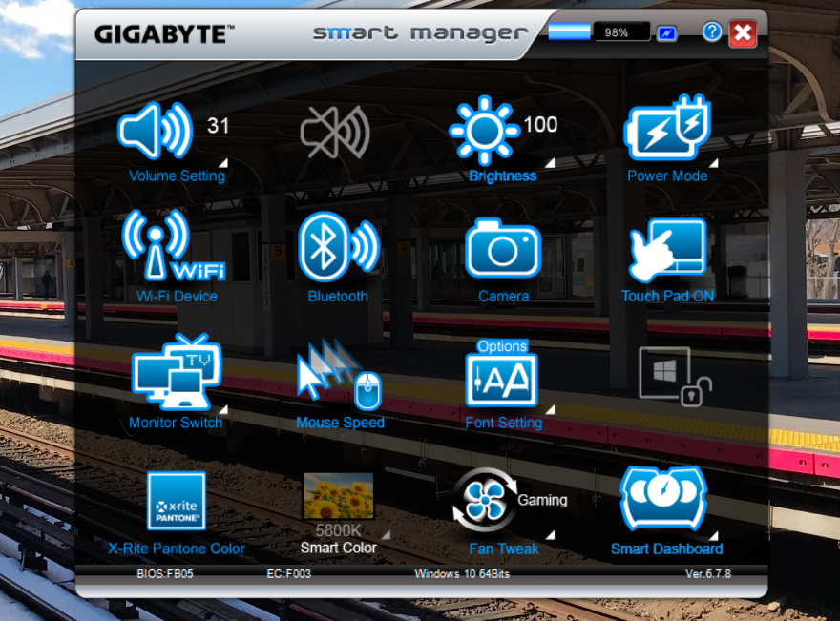Image resolution: width=840 pixels, height=621 pixels.
Task: Launch X-Rite Pantone Color icon
Action: click(177, 501)
